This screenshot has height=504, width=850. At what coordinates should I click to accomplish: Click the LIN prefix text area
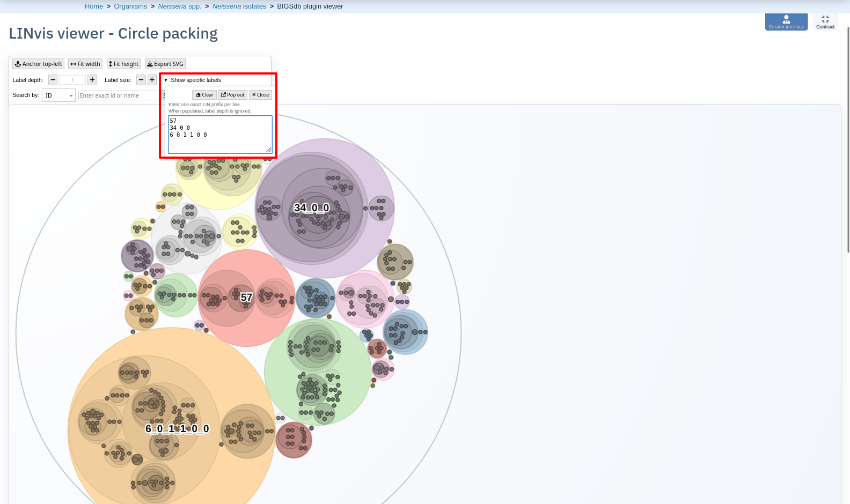click(220, 135)
